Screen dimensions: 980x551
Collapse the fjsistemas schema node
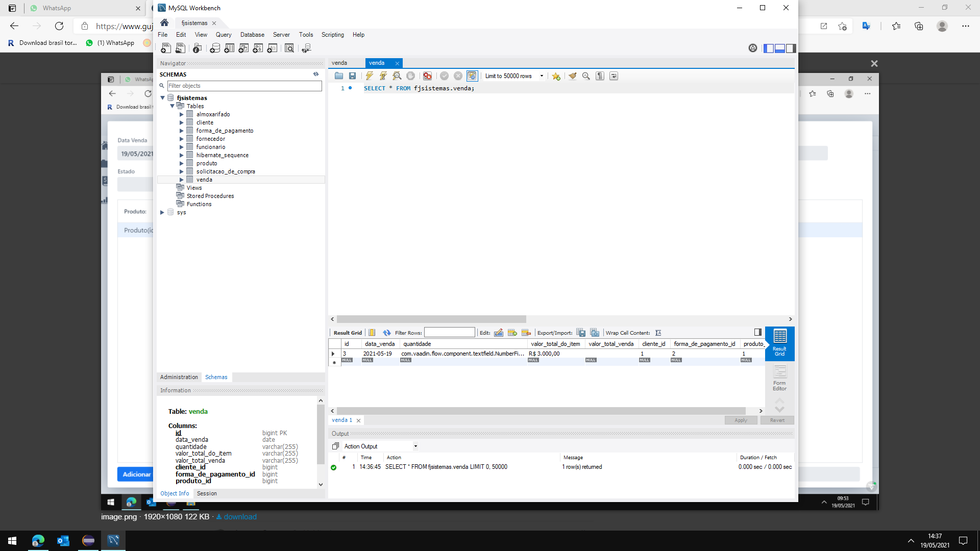pyautogui.click(x=163, y=98)
